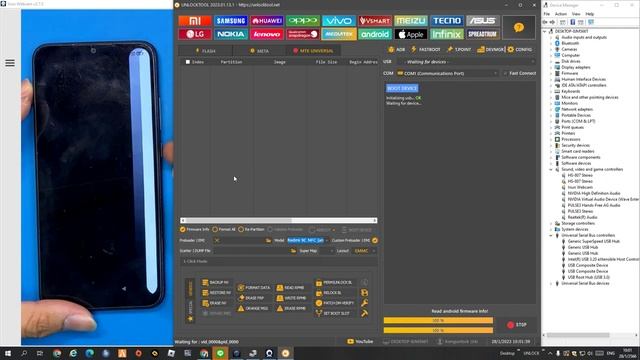Screen dimensions: 640x360
Task: Open the Nokia brand tile
Action: click(x=231, y=34)
